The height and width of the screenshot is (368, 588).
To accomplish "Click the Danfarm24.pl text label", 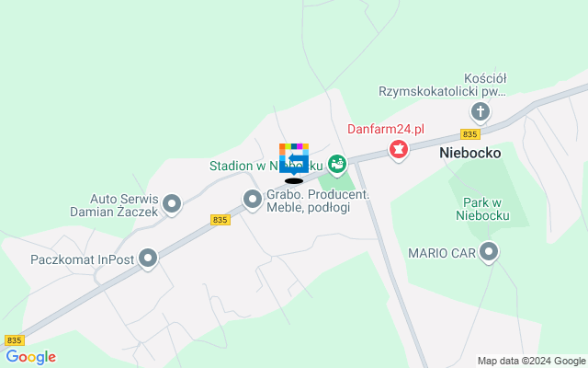I will [x=386, y=129].
